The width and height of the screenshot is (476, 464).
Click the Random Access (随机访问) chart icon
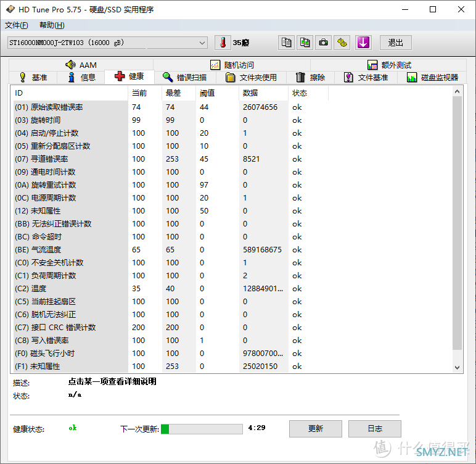(x=215, y=65)
